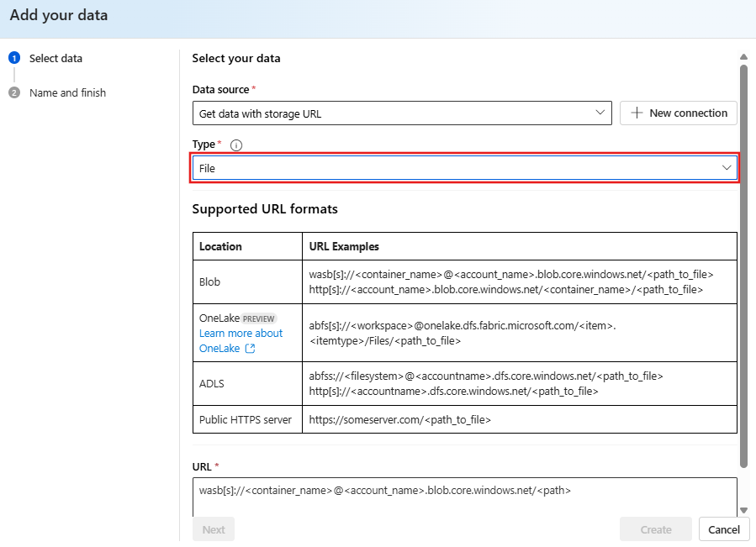Screen dimensions: 756x547
Task: Click the Add your data dialog title
Action: (58, 14)
